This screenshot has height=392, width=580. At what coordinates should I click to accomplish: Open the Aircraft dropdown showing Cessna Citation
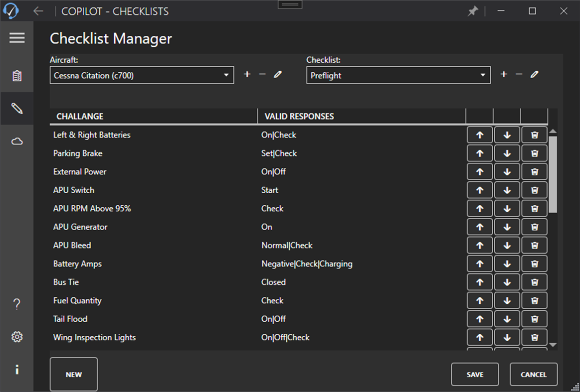(x=142, y=75)
